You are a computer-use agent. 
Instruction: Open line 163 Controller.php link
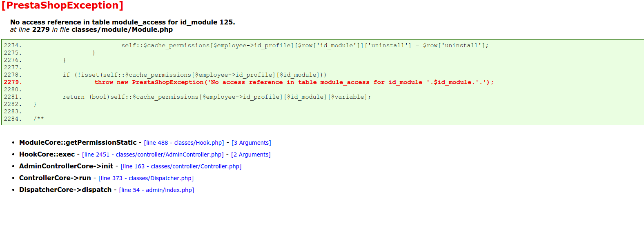(x=181, y=166)
